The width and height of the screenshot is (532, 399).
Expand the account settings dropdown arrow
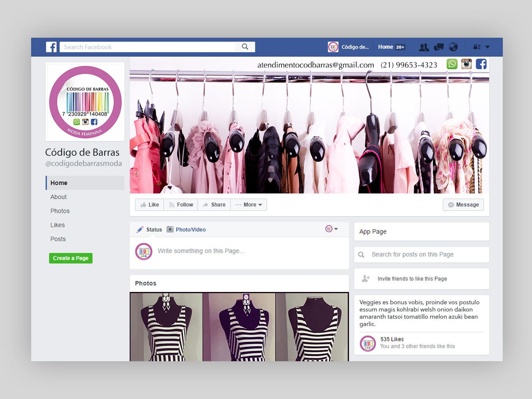click(x=487, y=47)
